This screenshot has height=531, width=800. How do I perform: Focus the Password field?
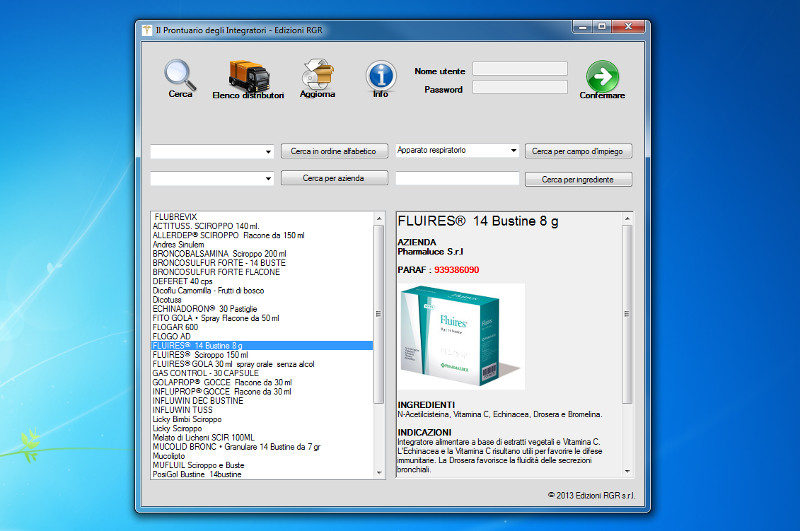[x=519, y=87]
